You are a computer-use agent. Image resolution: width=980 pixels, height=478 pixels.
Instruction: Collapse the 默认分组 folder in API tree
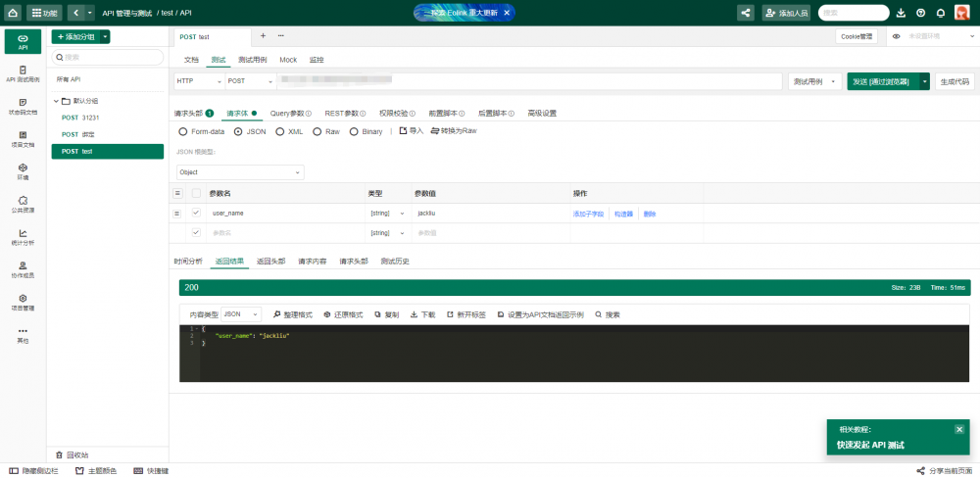click(57, 101)
